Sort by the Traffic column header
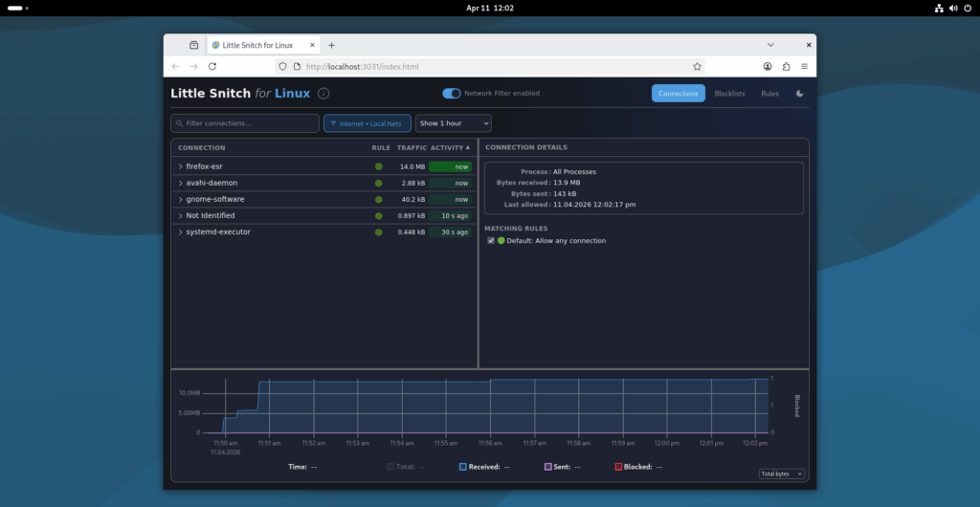The width and height of the screenshot is (980, 507). [x=412, y=148]
